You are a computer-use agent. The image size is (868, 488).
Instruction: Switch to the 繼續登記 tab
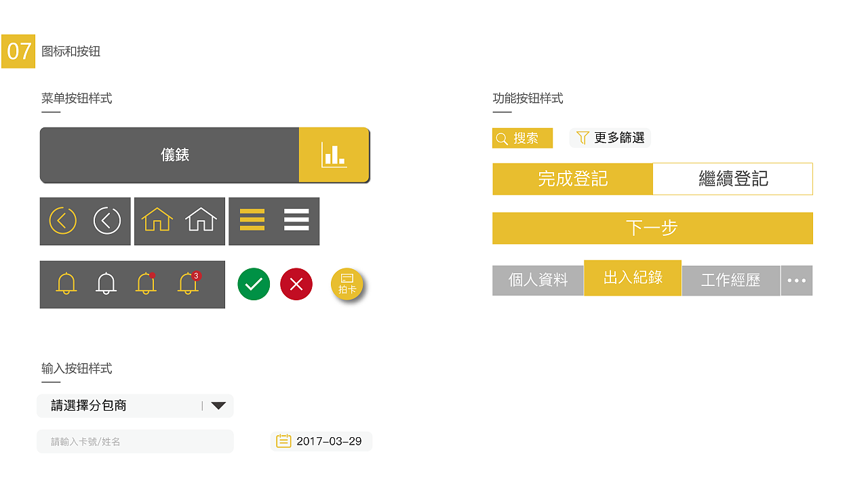pos(732,178)
